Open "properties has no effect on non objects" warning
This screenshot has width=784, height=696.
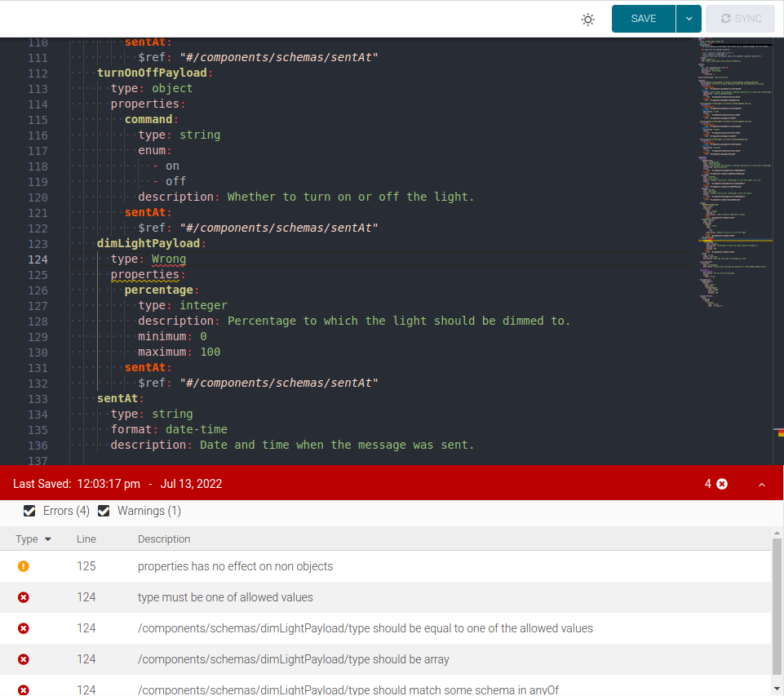(235, 566)
